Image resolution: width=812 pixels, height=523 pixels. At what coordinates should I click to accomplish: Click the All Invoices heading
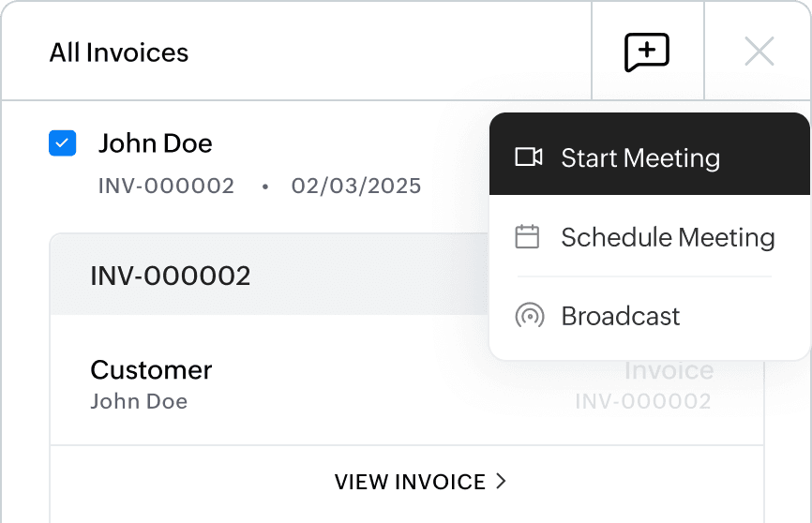click(x=119, y=52)
